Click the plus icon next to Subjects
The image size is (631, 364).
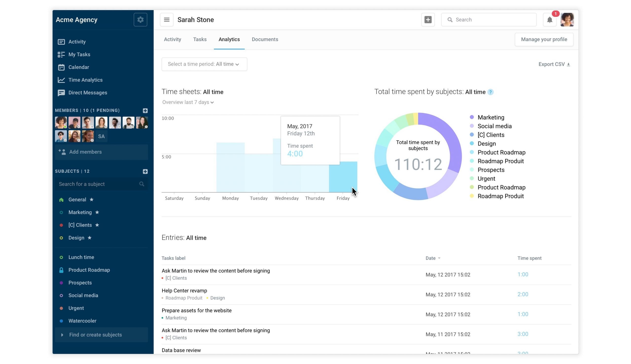click(x=145, y=171)
